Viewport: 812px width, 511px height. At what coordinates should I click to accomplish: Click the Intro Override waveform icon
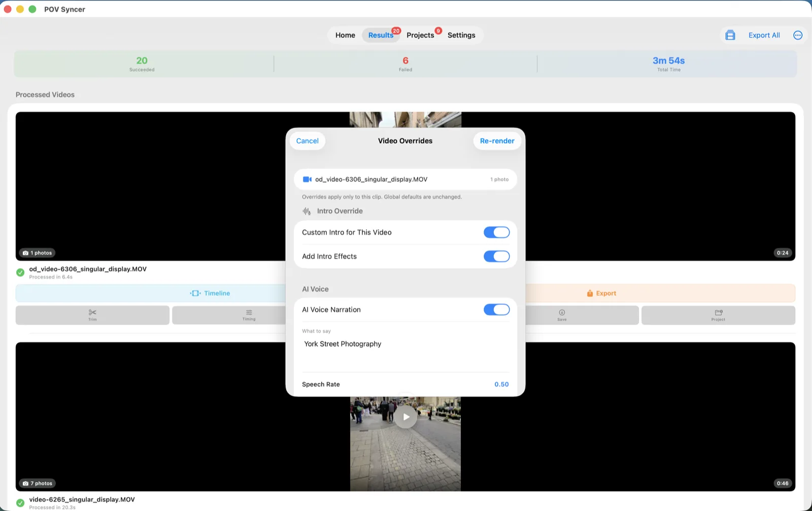click(307, 211)
